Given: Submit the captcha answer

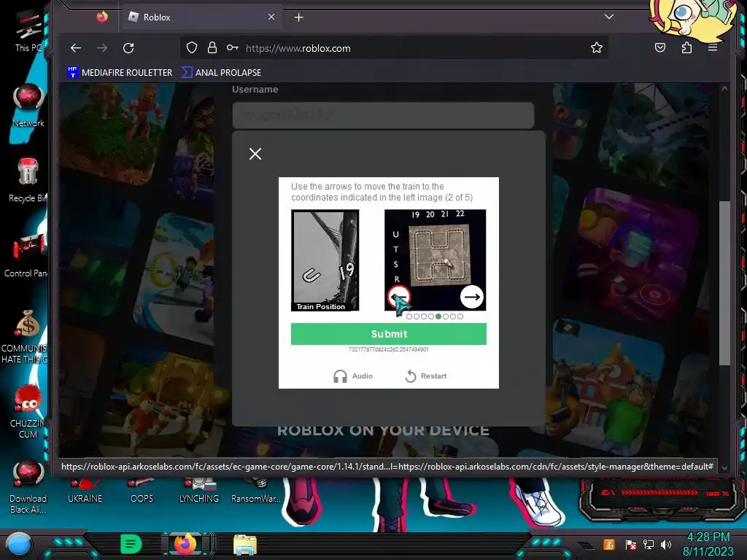Looking at the screenshot, I should click(x=389, y=334).
